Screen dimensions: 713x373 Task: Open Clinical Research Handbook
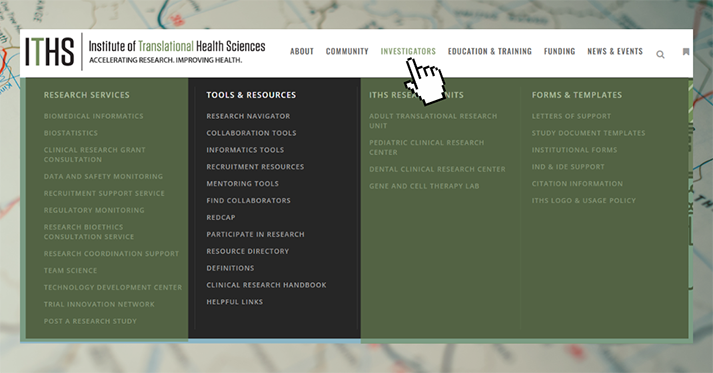tap(266, 285)
